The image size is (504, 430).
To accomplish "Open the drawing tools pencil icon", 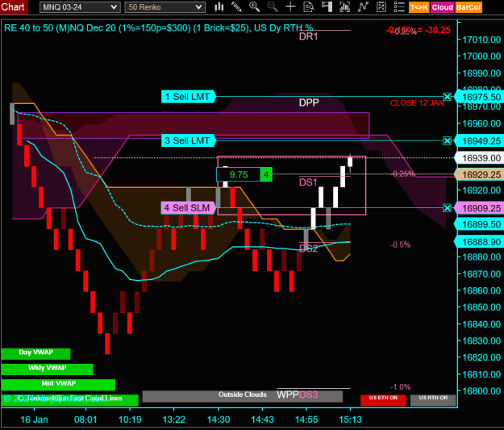I will pyautogui.click(x=236, y=7).
